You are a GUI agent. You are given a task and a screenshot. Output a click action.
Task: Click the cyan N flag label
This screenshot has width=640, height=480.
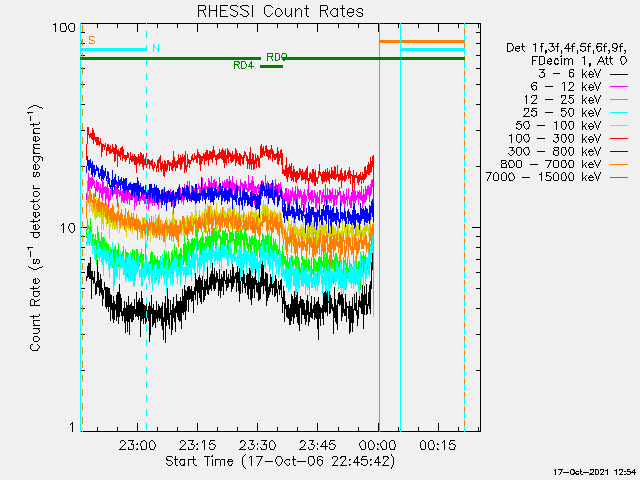[x=156, y=48]
